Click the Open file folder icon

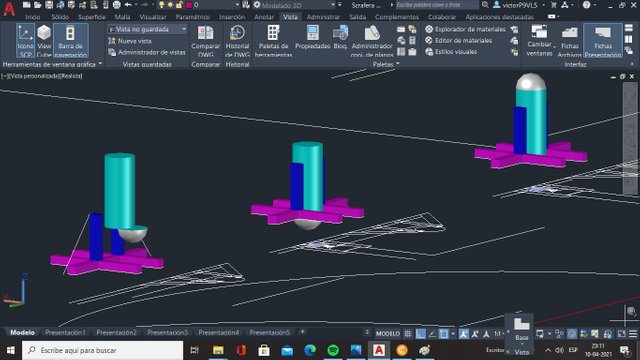38,5
